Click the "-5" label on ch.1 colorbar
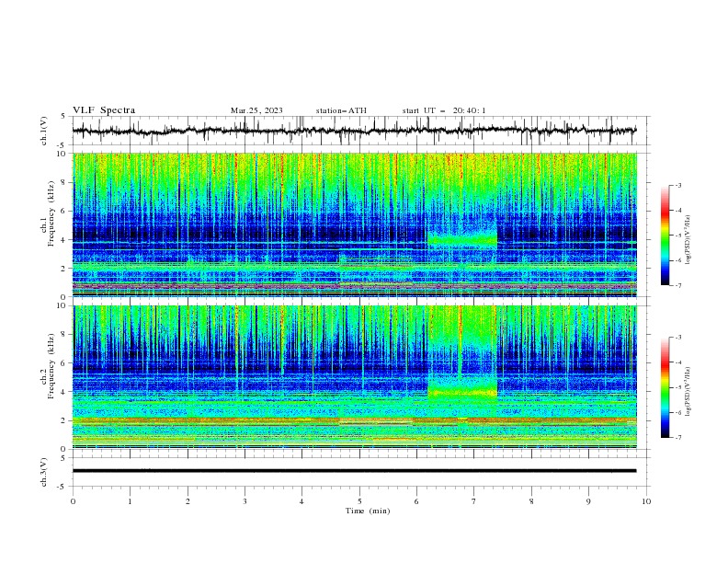 [x=677, y=236]
